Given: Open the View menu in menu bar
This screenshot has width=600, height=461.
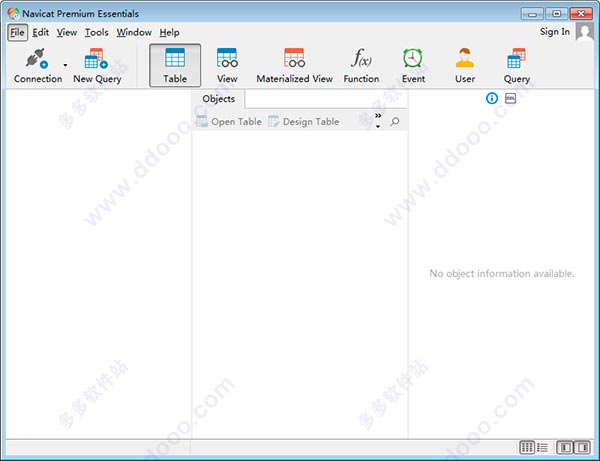Looking at the screenshot, I should (x=67, y=33).
